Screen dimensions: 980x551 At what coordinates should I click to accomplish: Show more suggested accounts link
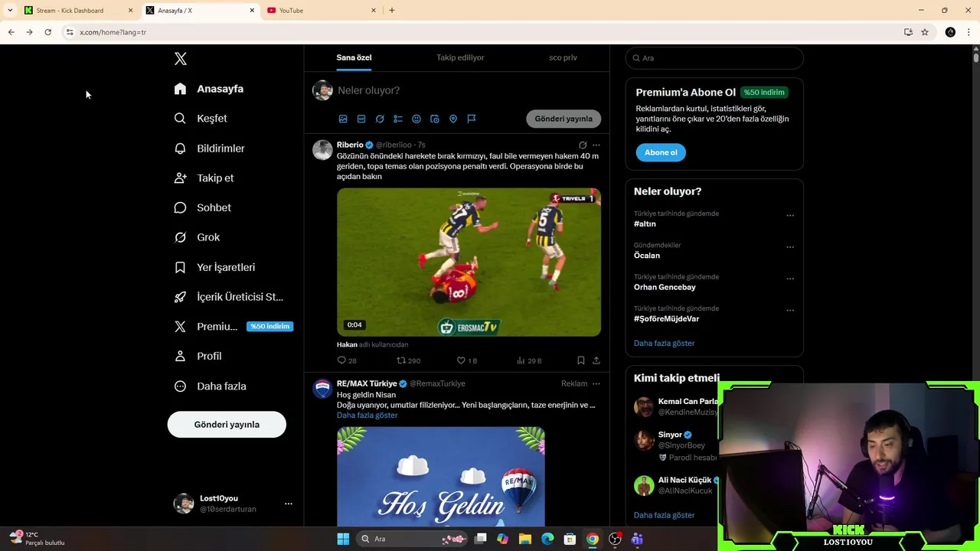tap(664, 515)
